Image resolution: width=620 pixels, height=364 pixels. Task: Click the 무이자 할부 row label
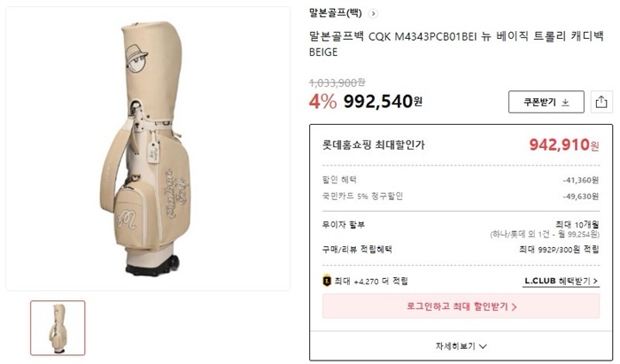pos(343,224)
